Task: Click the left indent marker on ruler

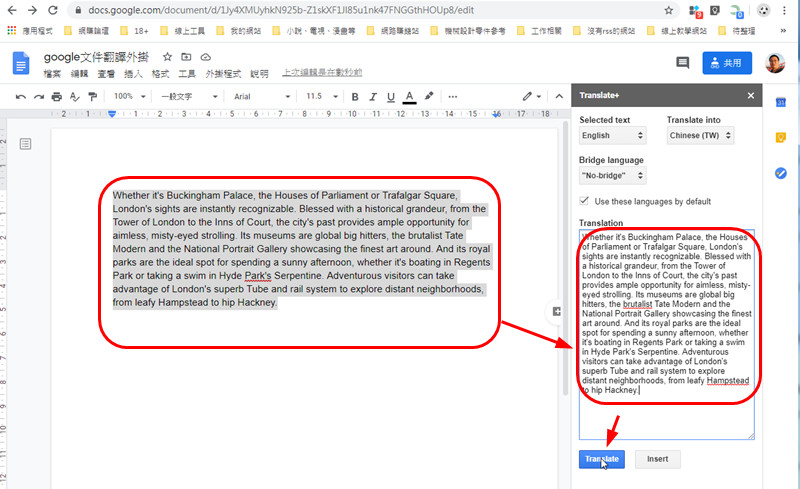Action: 112,115
